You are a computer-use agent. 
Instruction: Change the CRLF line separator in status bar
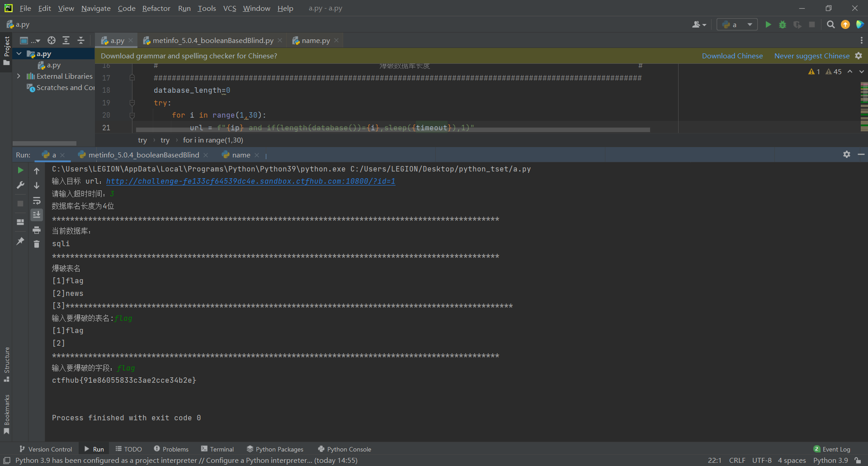737,460
